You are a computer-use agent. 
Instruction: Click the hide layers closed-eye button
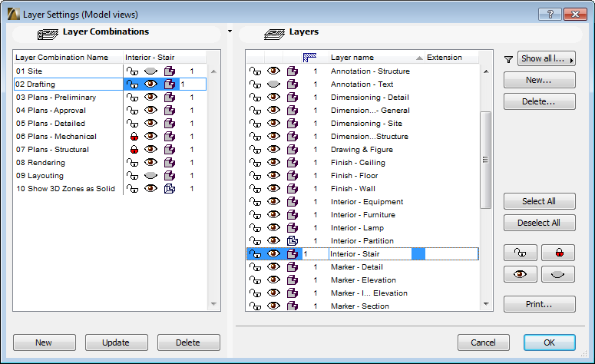[558, 274]
